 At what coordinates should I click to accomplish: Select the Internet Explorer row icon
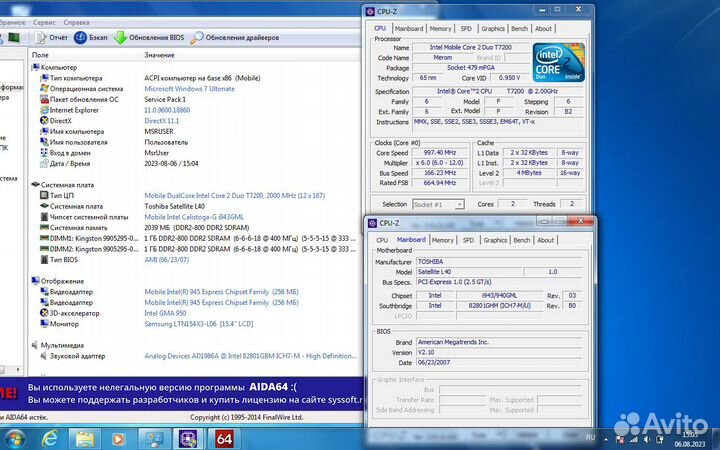pos(44,110)
